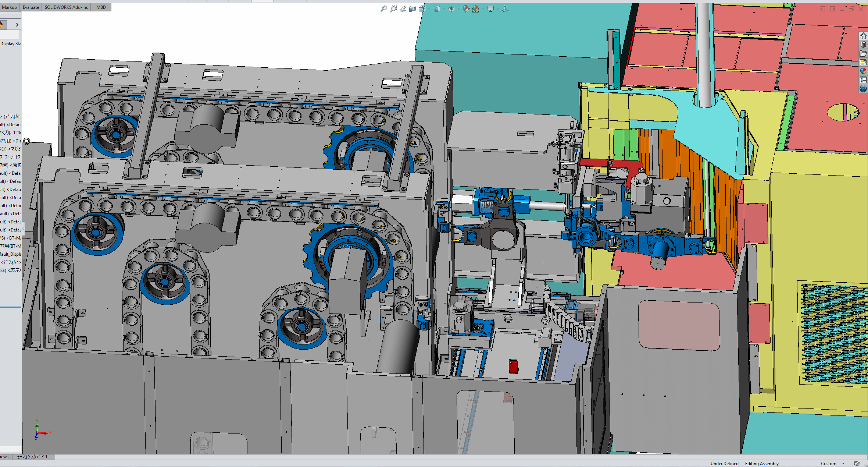Open the SOLIDWORKS Add-Ins tab

click(66, 7)
